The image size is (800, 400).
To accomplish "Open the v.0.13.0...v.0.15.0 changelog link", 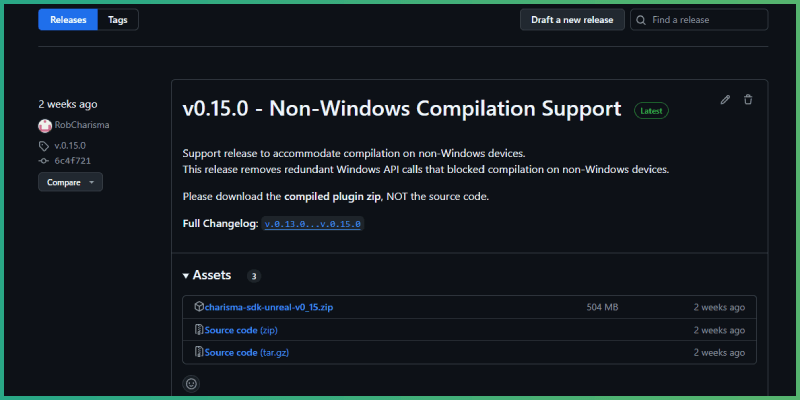I will pyautogui.click(x=313, y=224).
